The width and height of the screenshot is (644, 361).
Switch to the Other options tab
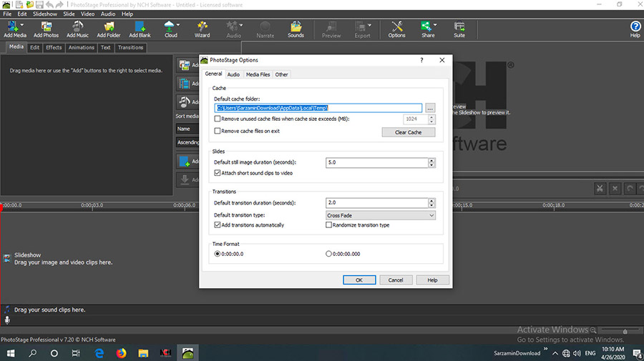click(x=281, y=74)
